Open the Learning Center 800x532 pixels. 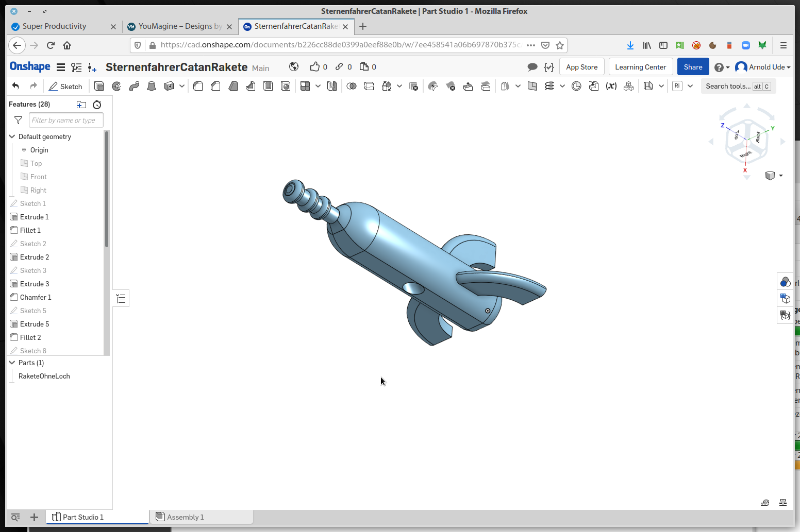point(640,67)
